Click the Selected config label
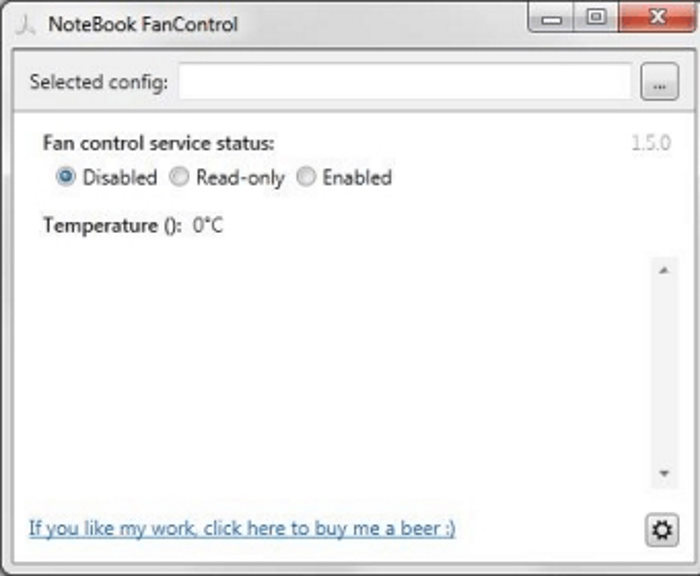The image size is (700, 576). pos(99,82)
